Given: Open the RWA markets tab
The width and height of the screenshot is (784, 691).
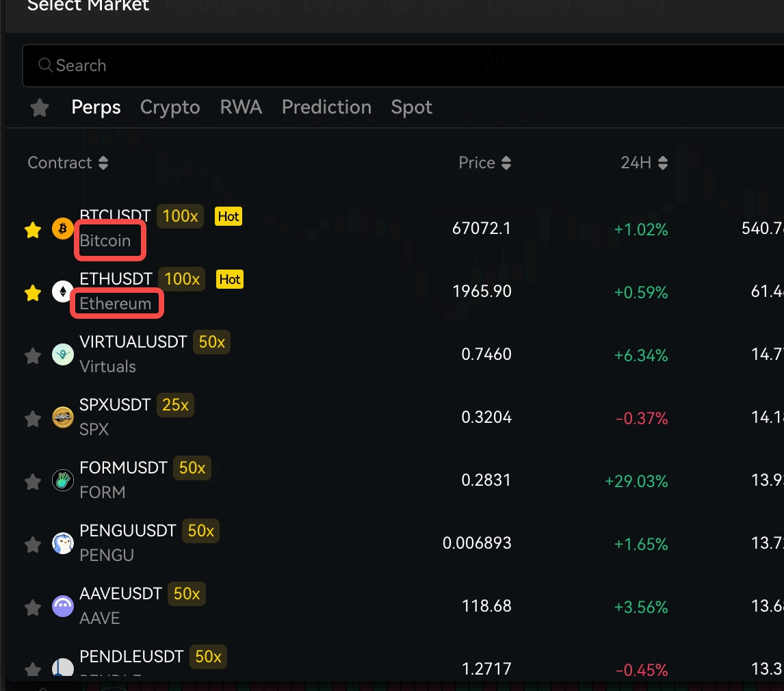Looking at the screenshot, I should pyautogui.click(x=241, y=107).
